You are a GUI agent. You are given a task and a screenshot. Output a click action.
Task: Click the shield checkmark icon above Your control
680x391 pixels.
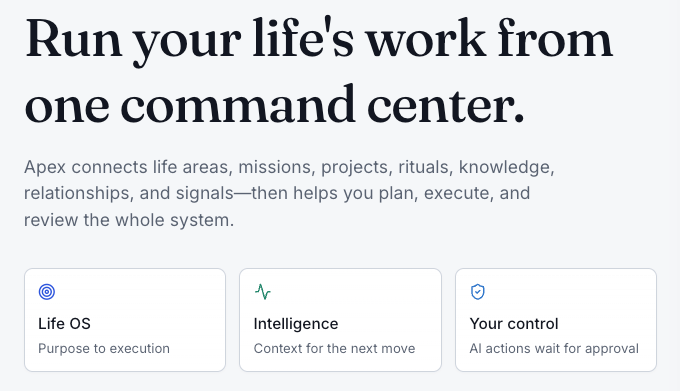(x=478, y=292)
